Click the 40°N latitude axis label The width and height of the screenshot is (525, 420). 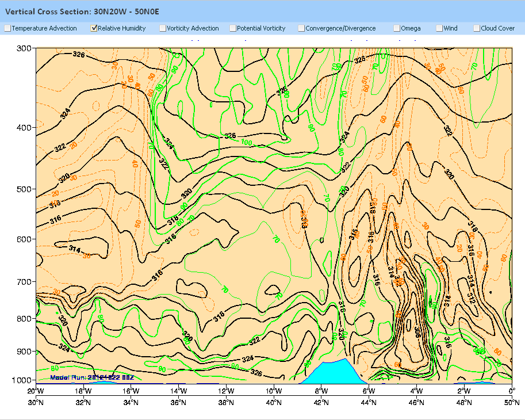tap(274, 401)
